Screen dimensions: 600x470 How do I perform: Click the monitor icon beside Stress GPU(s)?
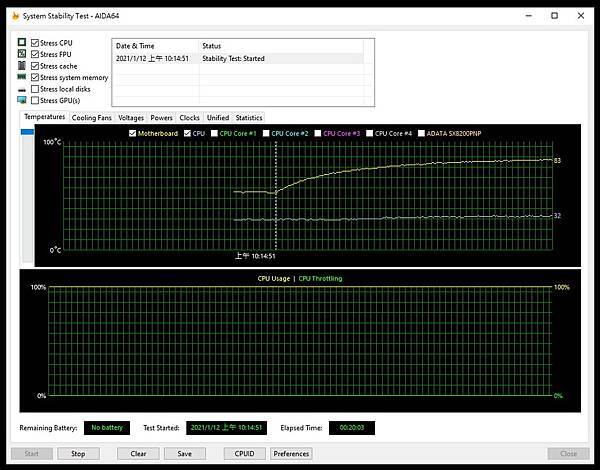click(21, 101)
